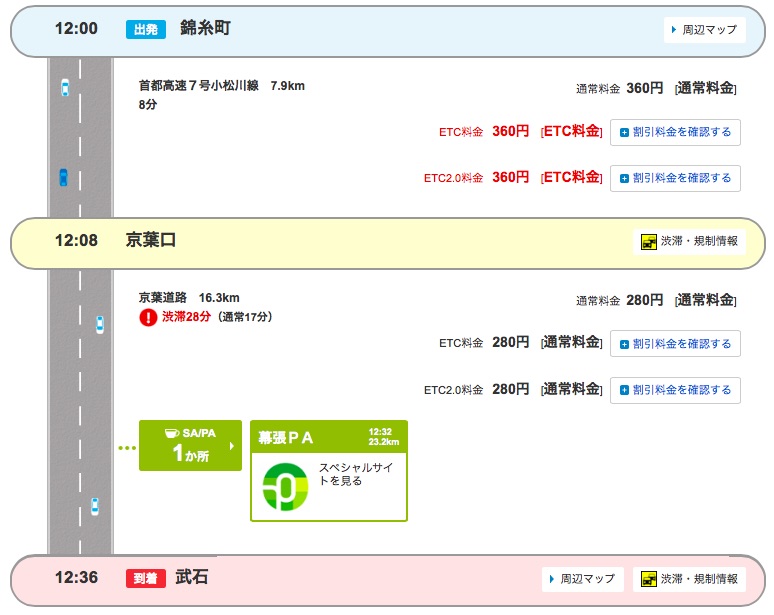Open the SA/PA 1か所 green button
The width and height of the screenshot is (774, 615).
point(191,446)
